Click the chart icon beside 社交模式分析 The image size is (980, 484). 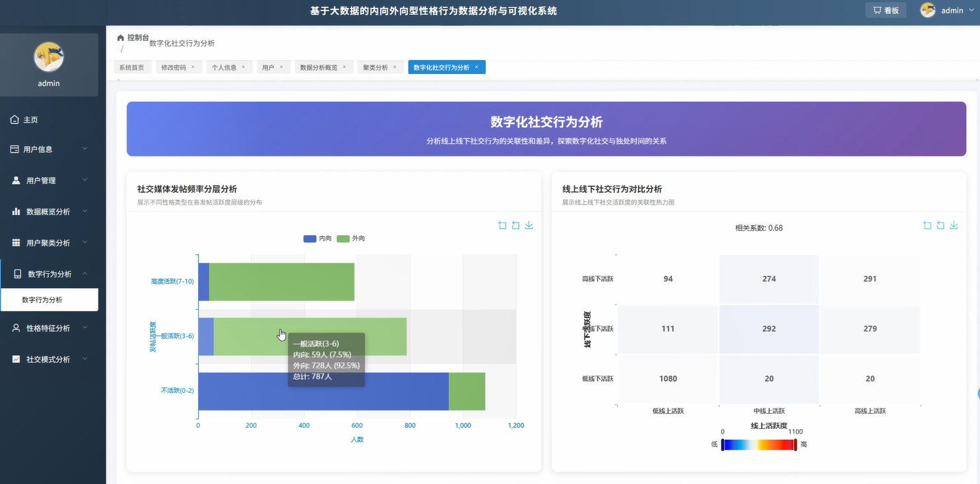click(16, 359)
